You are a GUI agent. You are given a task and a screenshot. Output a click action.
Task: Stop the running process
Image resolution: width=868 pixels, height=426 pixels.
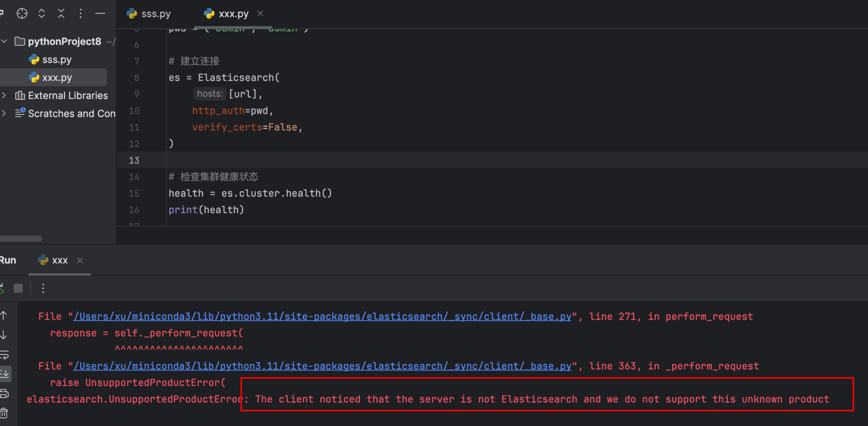tap(18, 288)
